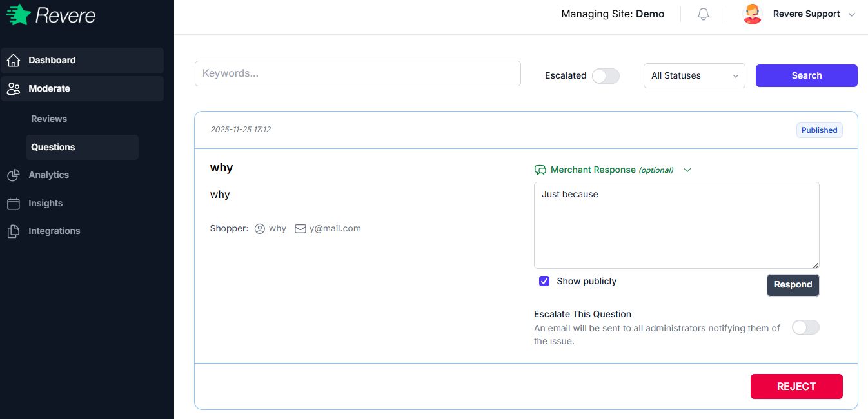Click the Keywords search field
This screenshot has width=868, height=419.
click(357, 73)
